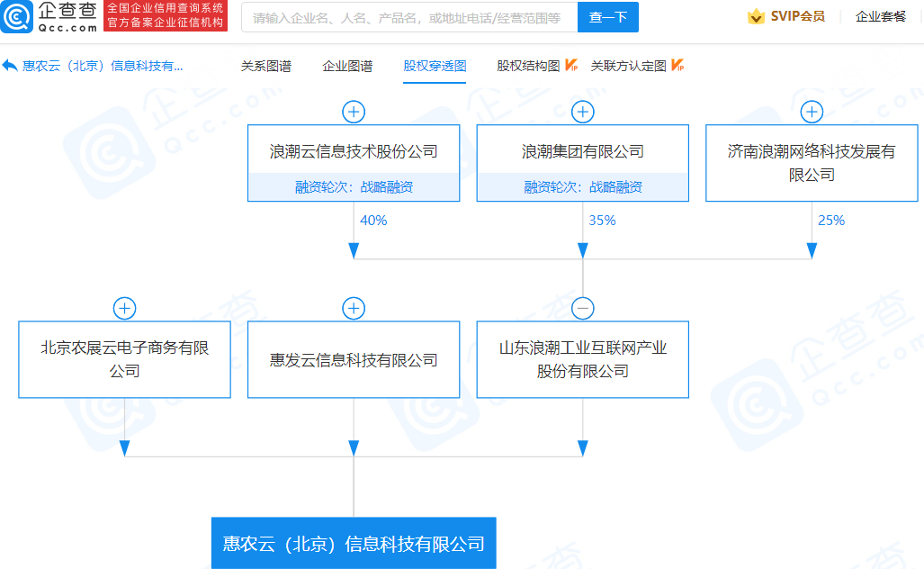Expand shareholders of 浪潮云信息技术股份公司

tap(354, 112)
